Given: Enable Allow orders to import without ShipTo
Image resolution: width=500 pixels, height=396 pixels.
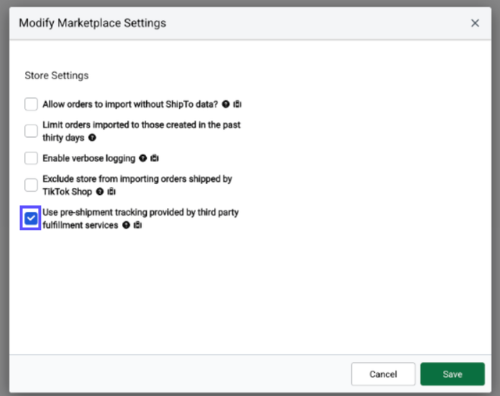Looking at the screenshot, I should pos(31,104).
